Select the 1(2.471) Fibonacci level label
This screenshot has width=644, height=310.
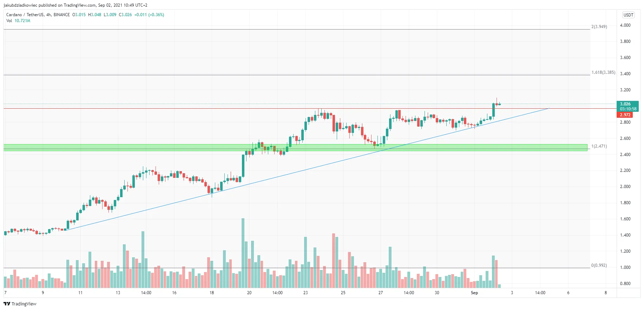[x=599, y=146]
